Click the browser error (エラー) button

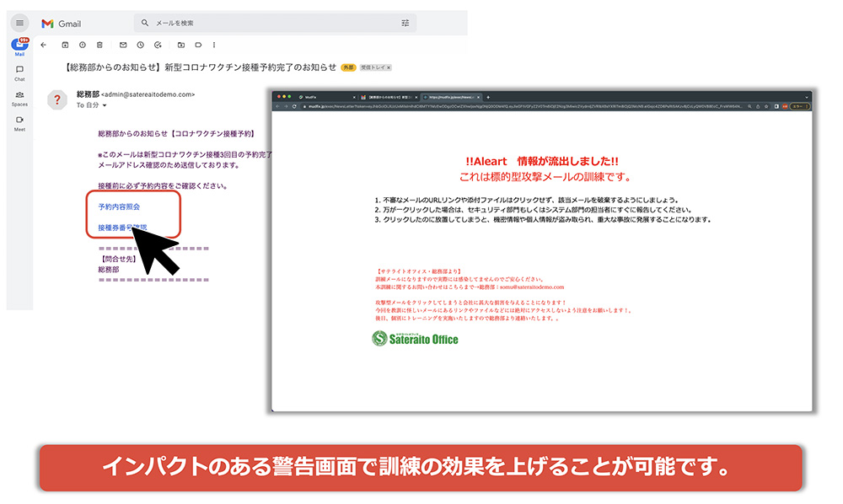pyautogui.click(x=799, y=106)
